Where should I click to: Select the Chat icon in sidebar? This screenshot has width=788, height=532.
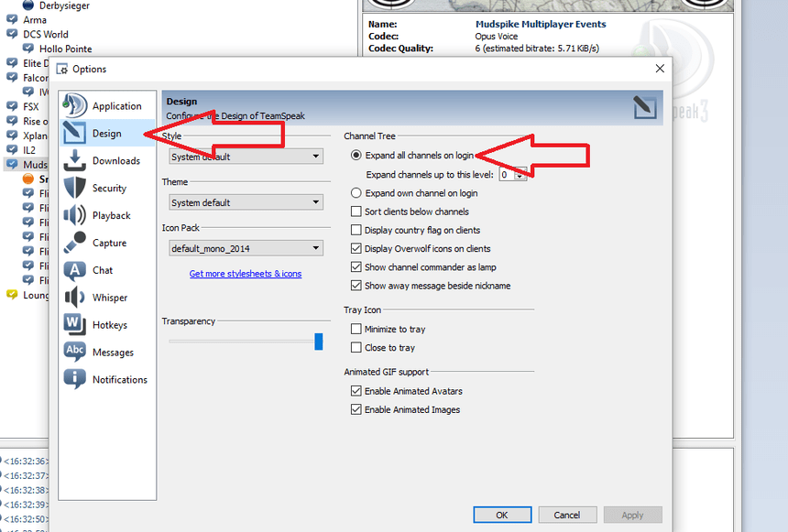pos(75,270)
